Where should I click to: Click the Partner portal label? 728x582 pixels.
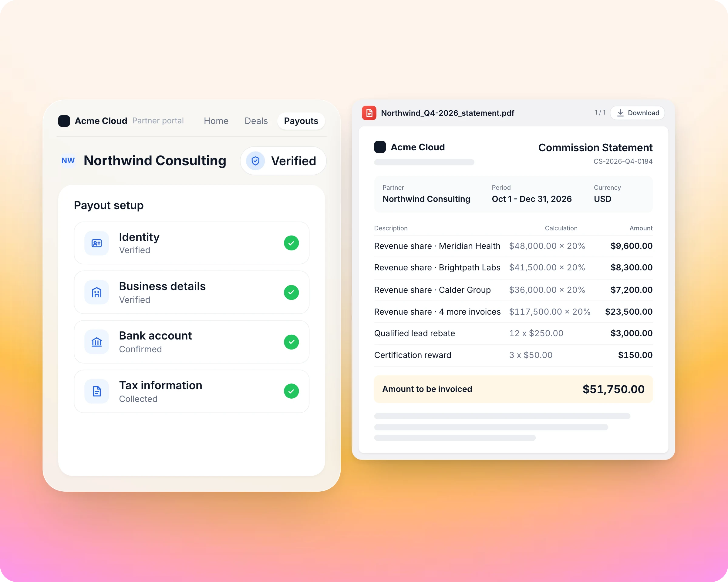click(158, 121)
